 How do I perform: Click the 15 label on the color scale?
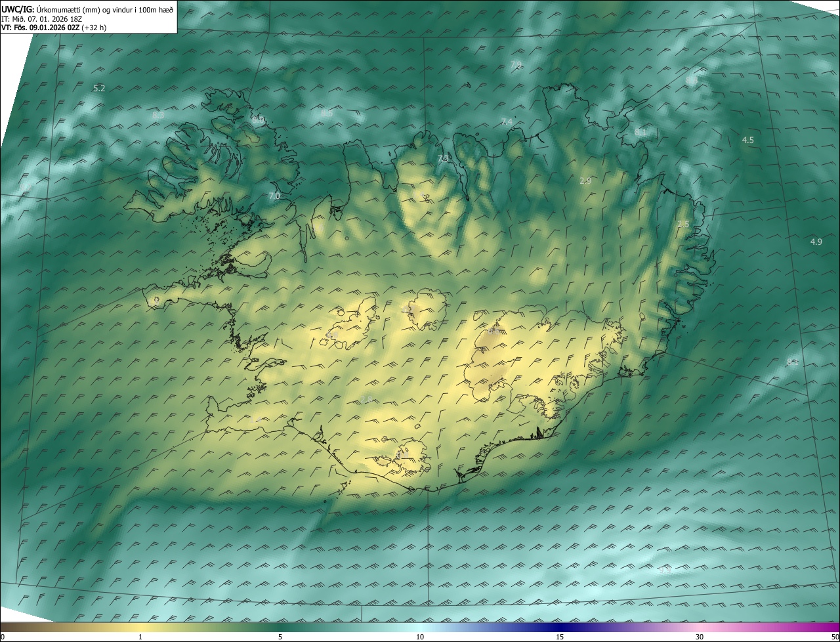pos(560,637)
